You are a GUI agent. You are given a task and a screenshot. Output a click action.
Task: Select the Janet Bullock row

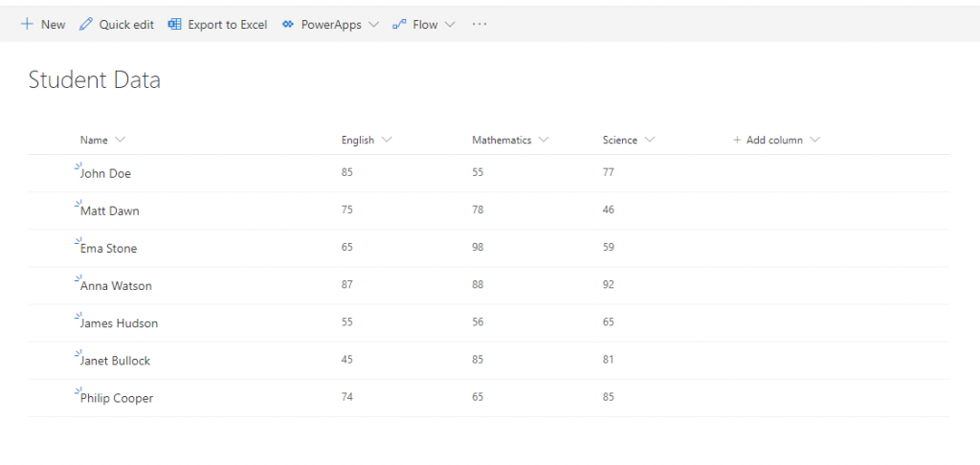489,361
